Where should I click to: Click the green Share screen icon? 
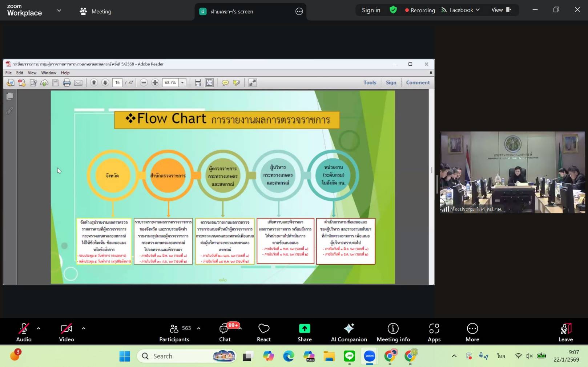pyautogui.click(x=305, y=329)
